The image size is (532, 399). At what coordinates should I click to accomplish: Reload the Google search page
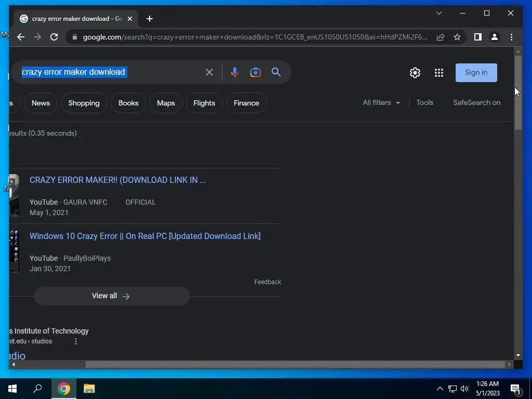tap(54, 37)
